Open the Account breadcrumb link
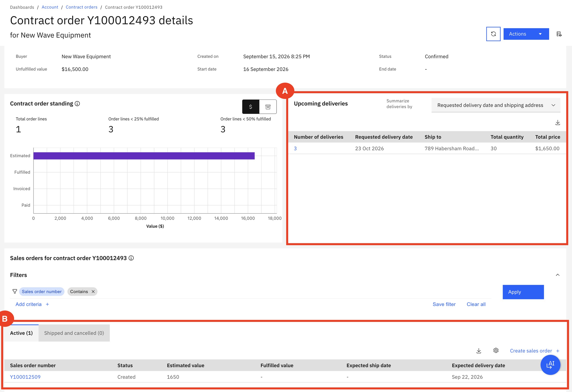The height and width of the screenshot is (392, 572). point(50,7)
